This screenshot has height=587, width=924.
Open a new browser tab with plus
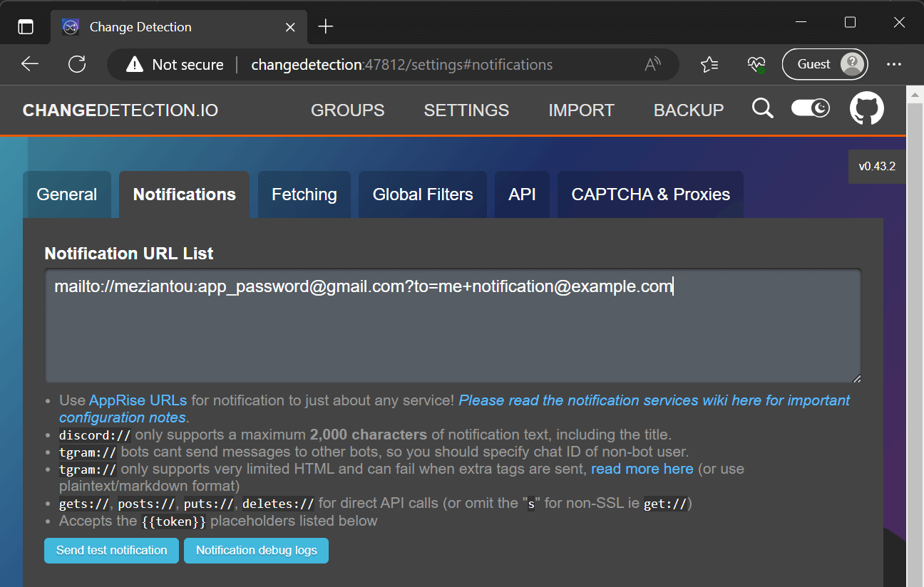point(326,27)
